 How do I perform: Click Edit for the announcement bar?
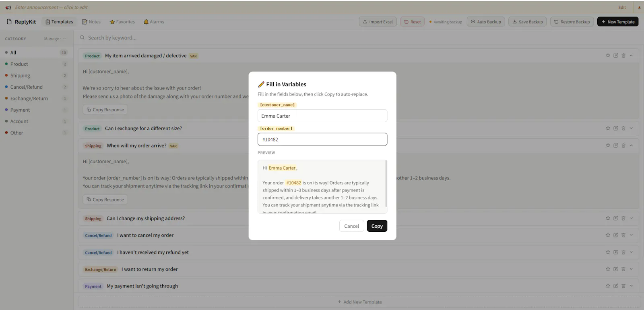622,7
